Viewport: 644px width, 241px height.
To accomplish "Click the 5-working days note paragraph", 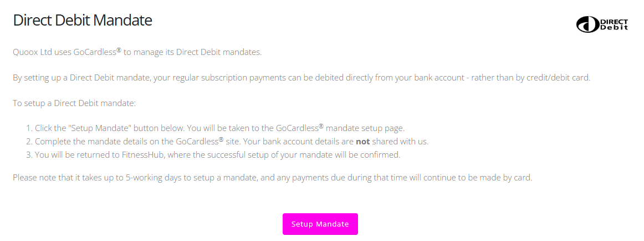I will (272, 178).
